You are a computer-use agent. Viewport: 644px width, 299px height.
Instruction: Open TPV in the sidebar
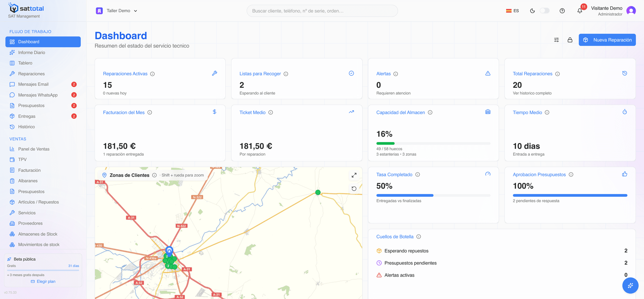[43, 160]
